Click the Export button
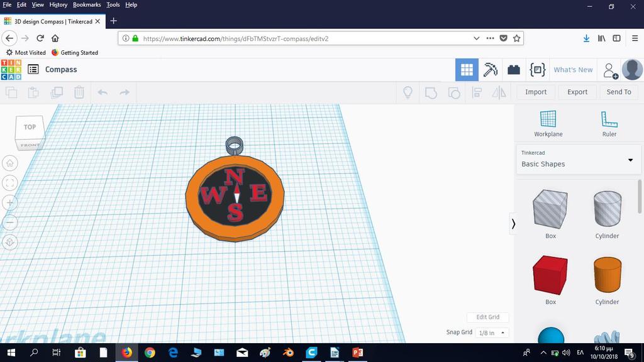The height and width of the screenshot is (362, 644). coord(577,92)
